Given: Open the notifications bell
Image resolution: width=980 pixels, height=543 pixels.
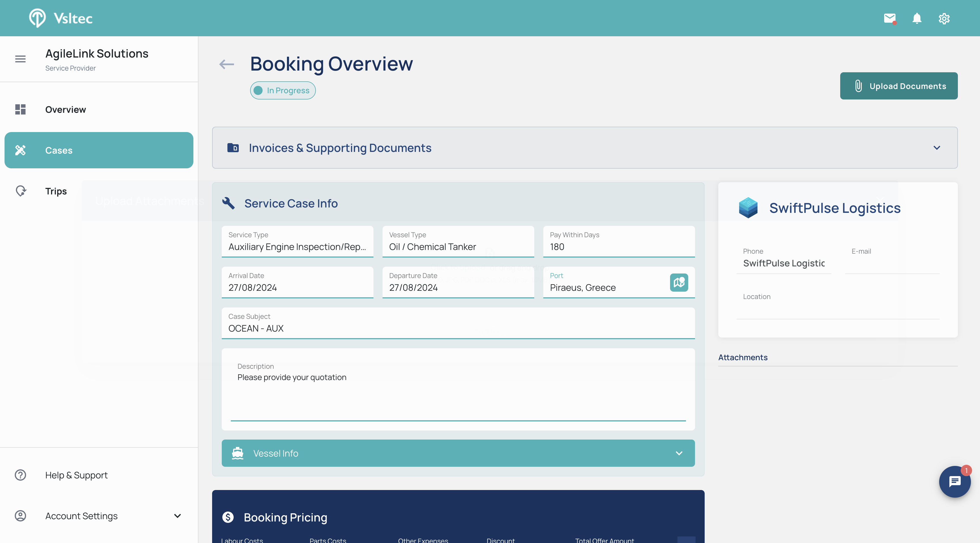Looking at the screenshot, I should click(917, 18).
